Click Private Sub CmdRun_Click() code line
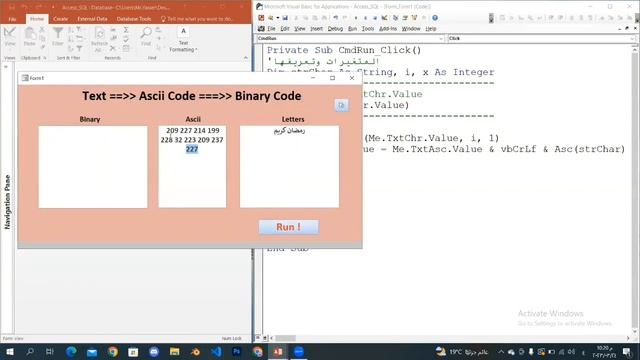 [344, 50]
